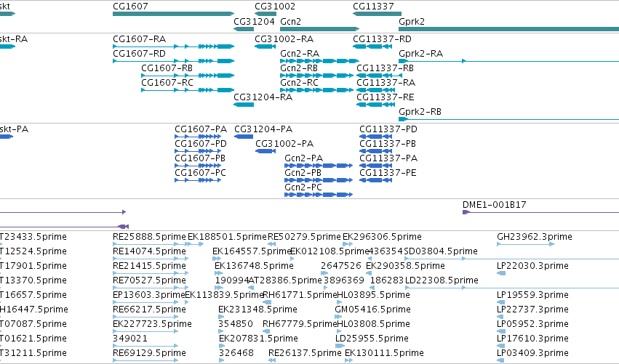Click transcript CG11337-RE

coord(375,105)
